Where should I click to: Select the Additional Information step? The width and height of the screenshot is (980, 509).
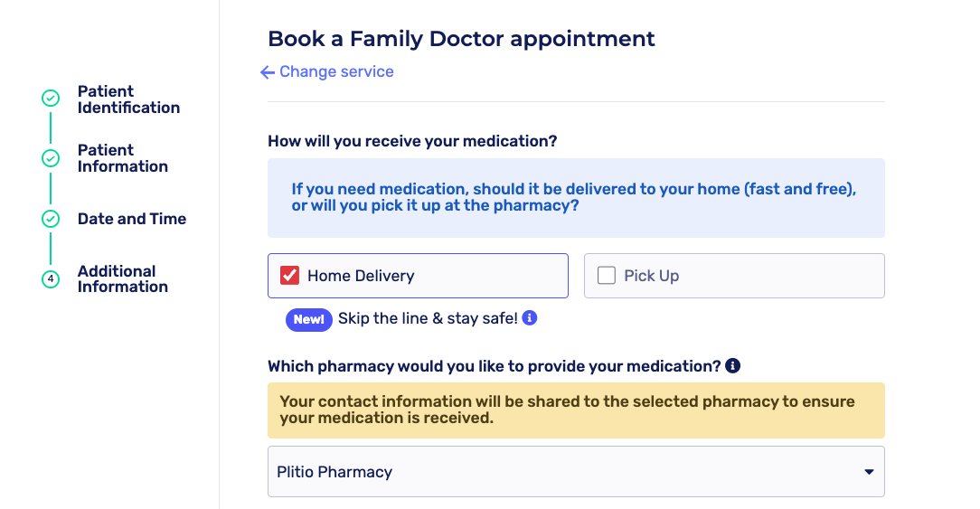123,279
